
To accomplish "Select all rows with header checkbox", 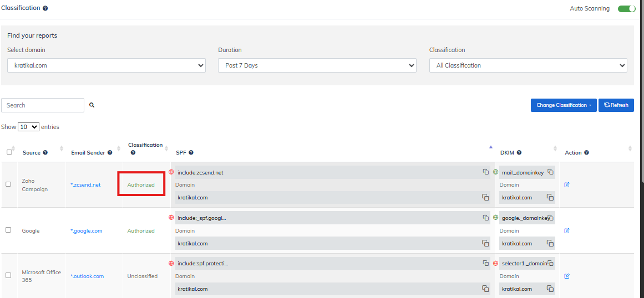I will pos(9,152).
